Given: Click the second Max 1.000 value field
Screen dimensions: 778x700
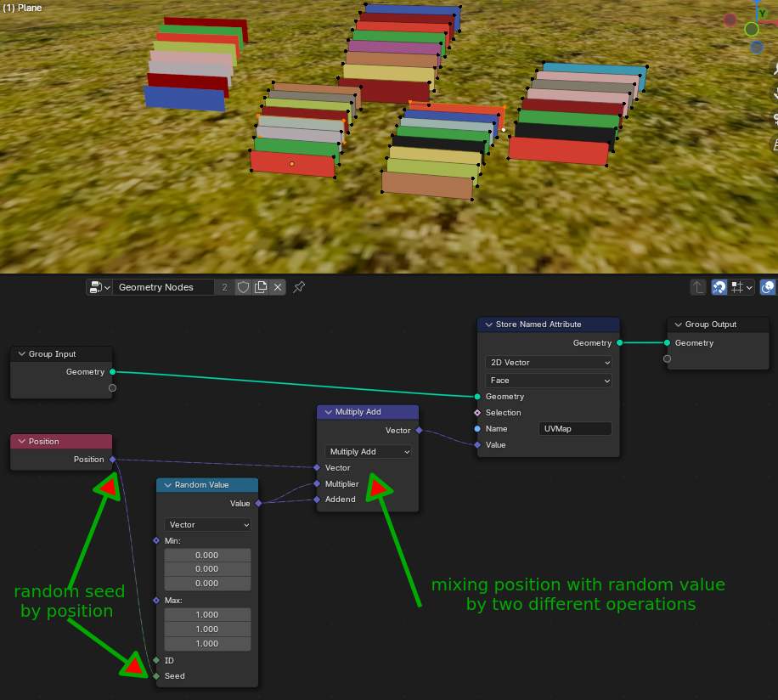Looking at the screenshot, I should pos(207,629).
